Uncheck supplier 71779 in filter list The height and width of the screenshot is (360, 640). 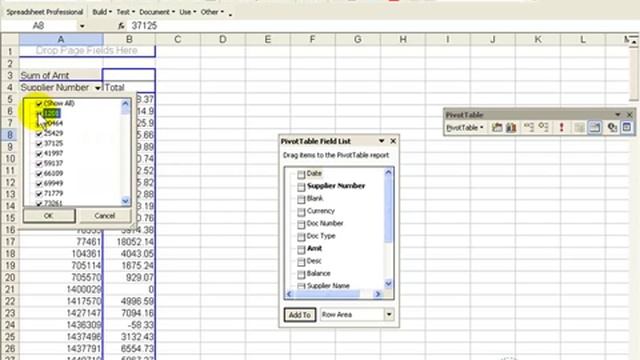(x=39, y=193)
